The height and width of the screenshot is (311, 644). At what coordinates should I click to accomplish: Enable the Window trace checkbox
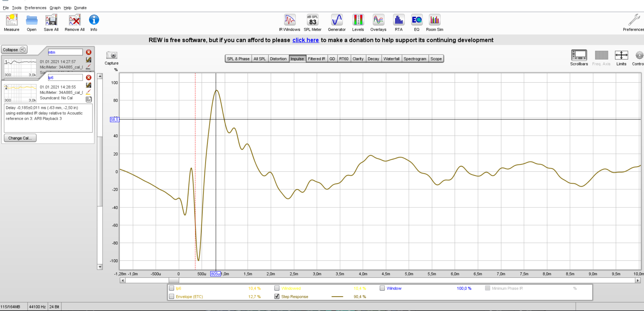click(x=382, y=288)
